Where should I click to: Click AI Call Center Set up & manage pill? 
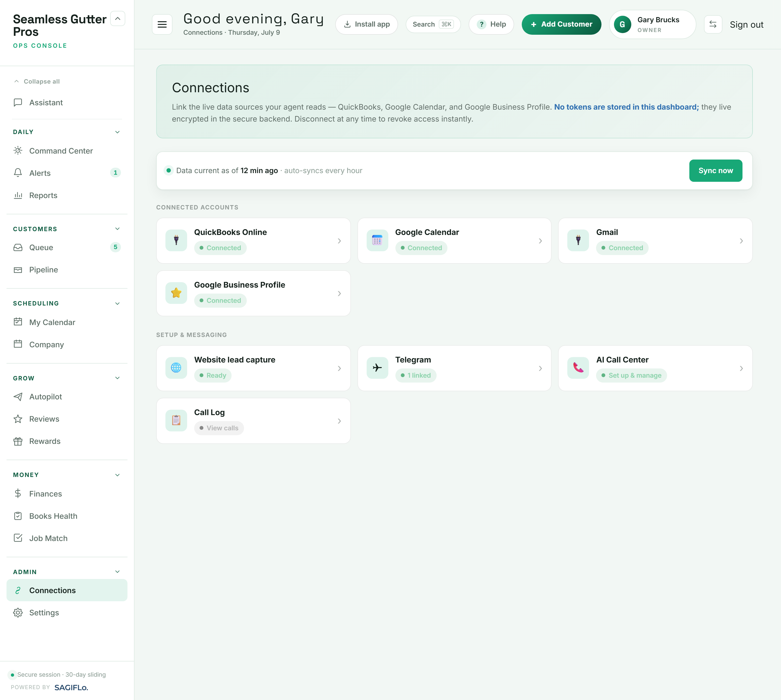[631, 376]
